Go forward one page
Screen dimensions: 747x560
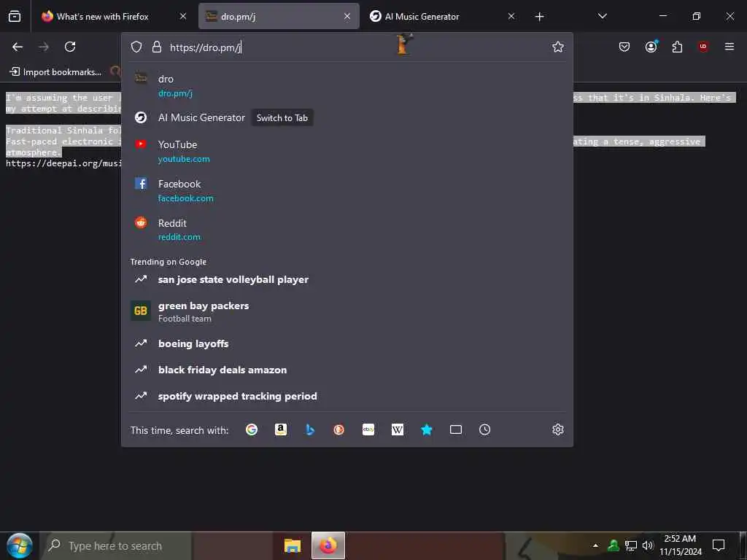pos(44,47)
